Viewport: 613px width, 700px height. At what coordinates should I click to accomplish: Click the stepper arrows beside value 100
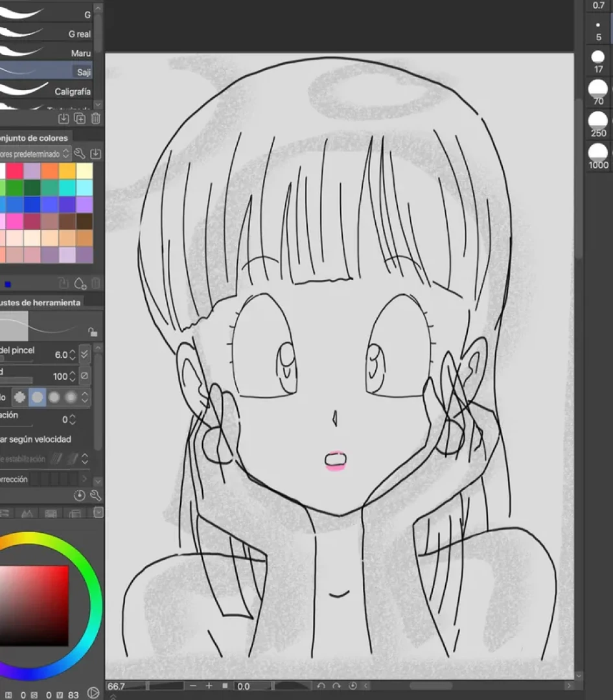73,377
